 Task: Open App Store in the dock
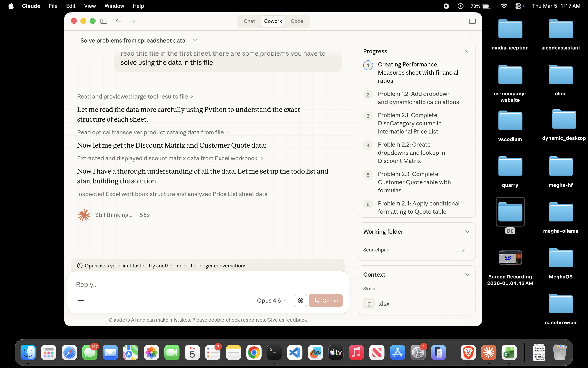tap(398, 352)
